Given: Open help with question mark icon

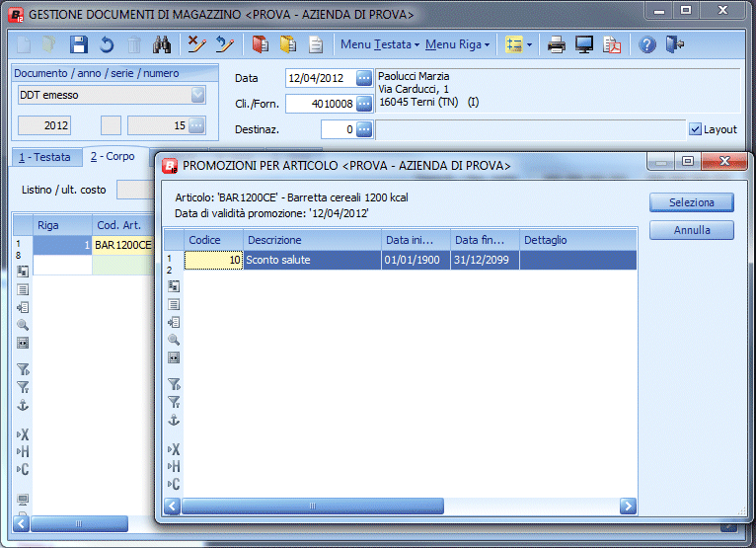Looking at the screenshot, I should coord(647,44).
